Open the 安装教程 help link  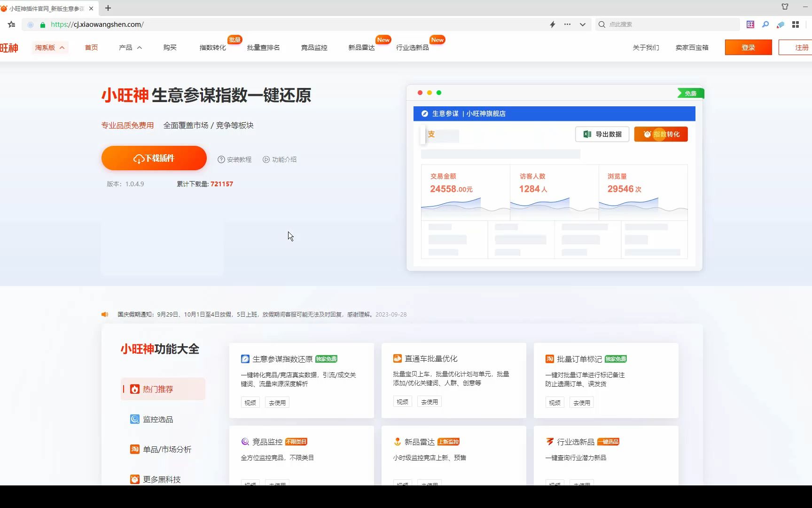coord(234,159)
